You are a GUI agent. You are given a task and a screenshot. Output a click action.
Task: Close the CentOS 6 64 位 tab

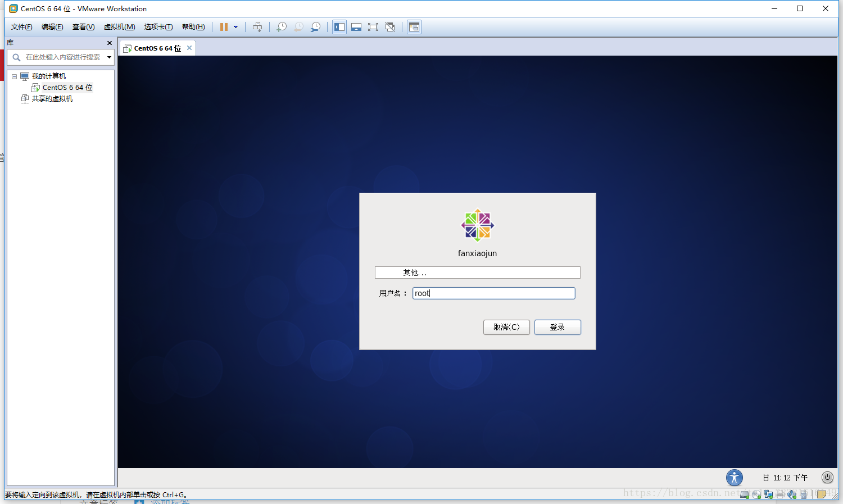[189, 48]
